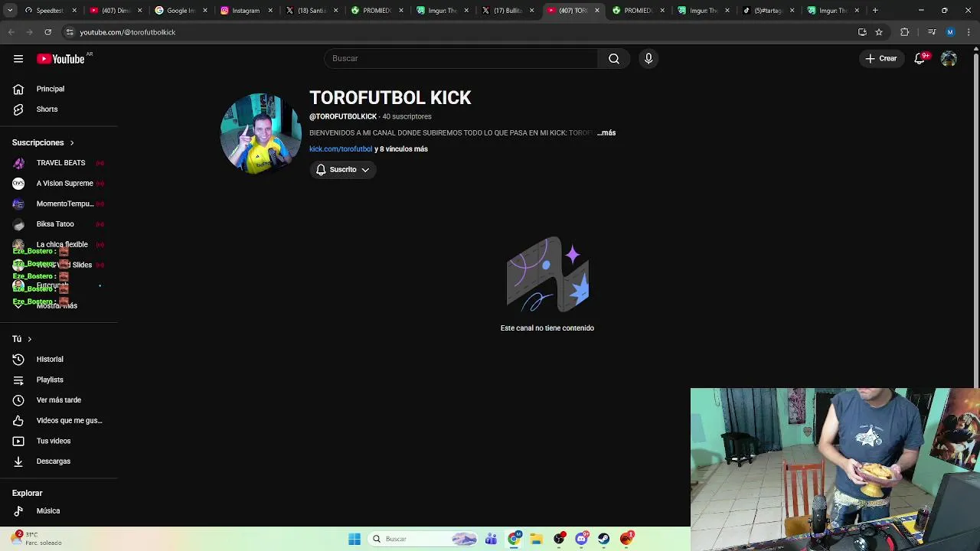The width and height of the screenshot is (980, 551).
Task: Click the taskbar Buscar search box
Action: coord(423,539)
